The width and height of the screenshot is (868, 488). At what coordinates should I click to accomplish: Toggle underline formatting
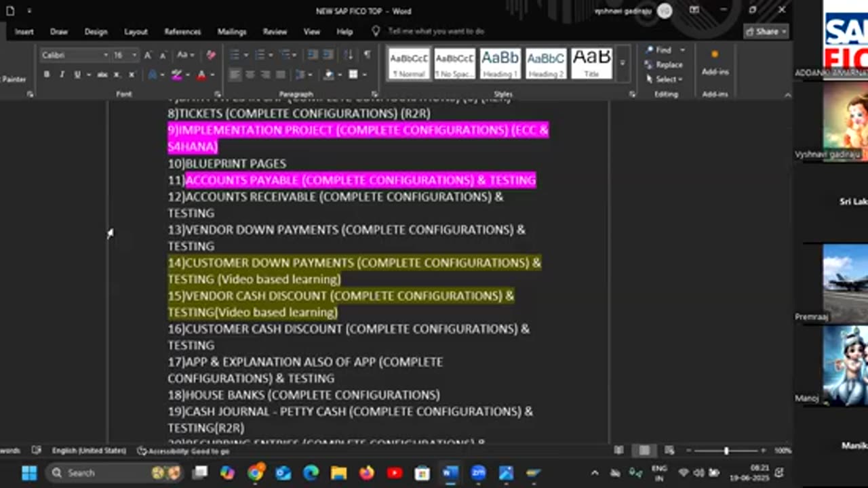pyautogui.click(x=77, y=75)
